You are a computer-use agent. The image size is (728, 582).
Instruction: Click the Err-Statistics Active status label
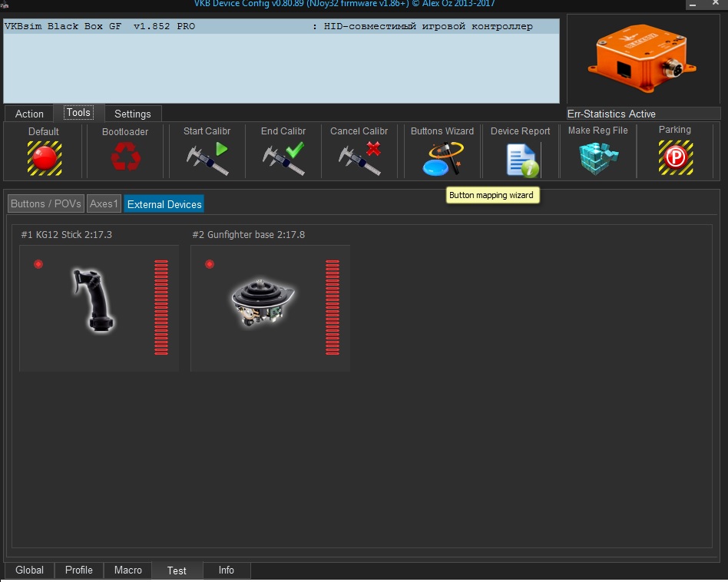[611, 114]
